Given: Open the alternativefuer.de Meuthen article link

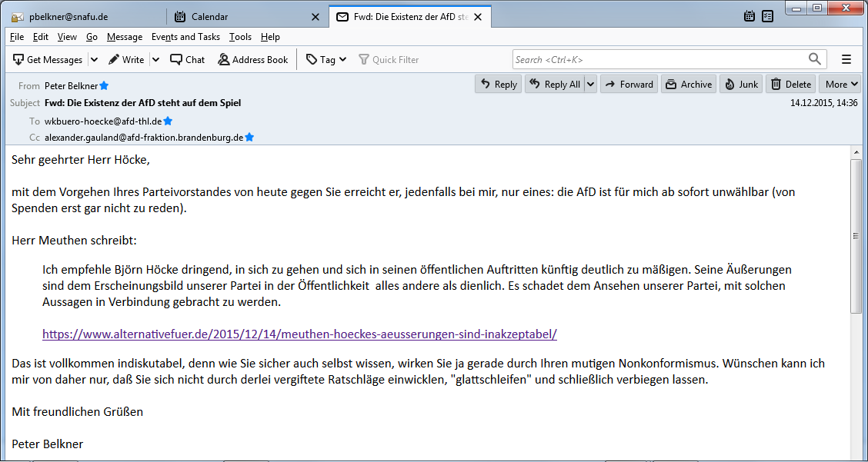Looking at the screenshot, I should pyautogui.click(x=299, y=334).
